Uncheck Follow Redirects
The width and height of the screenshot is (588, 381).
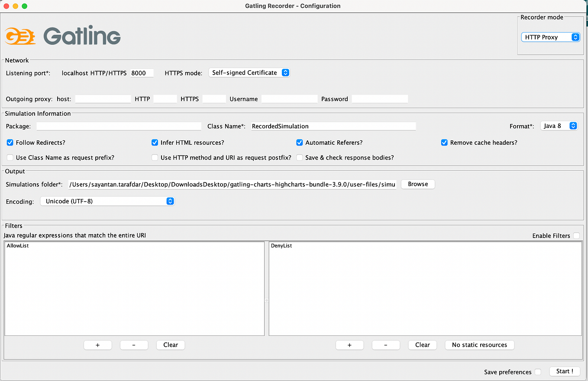(x=10, y=142)
